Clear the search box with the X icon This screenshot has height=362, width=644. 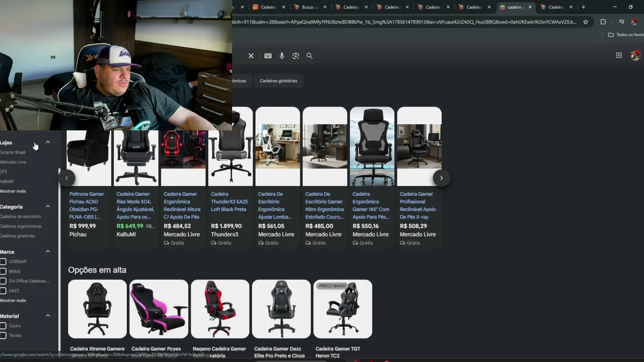pyautogui.click(x=251, y=56)
